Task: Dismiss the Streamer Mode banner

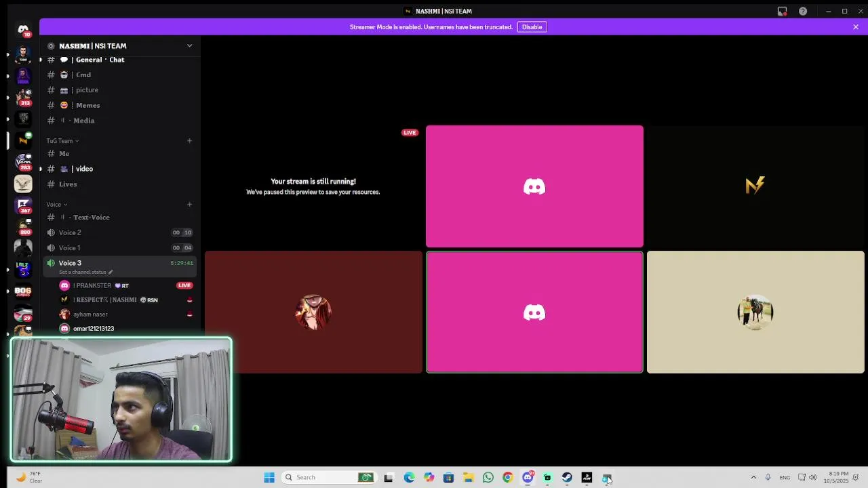Action: [856, 27]
